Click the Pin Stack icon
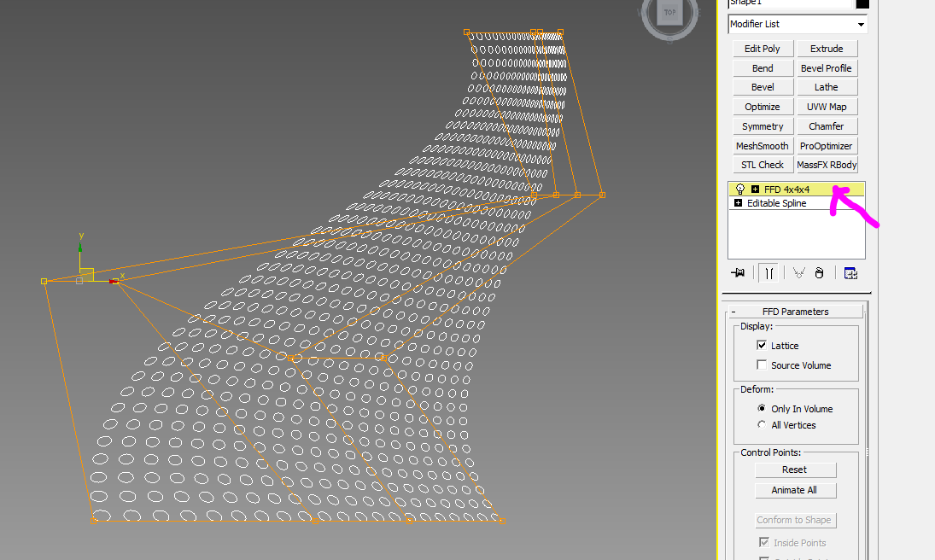This screenshot has height=560, width=935. [739, 273]
